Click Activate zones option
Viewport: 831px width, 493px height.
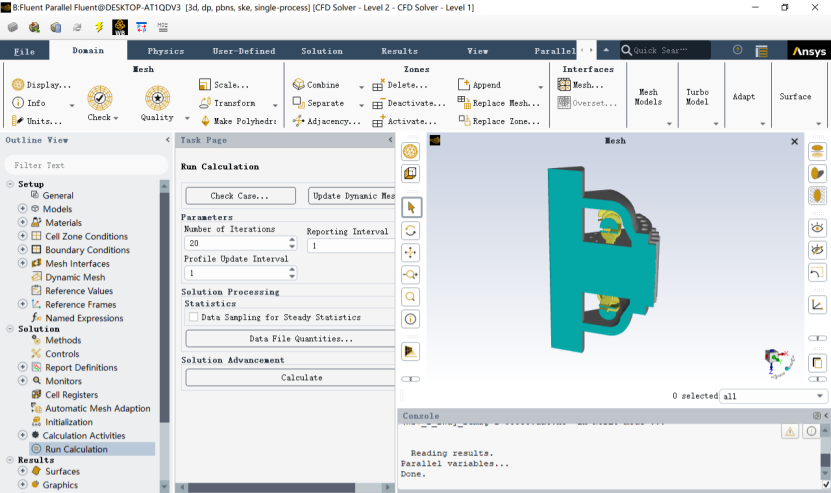(404, 121)
